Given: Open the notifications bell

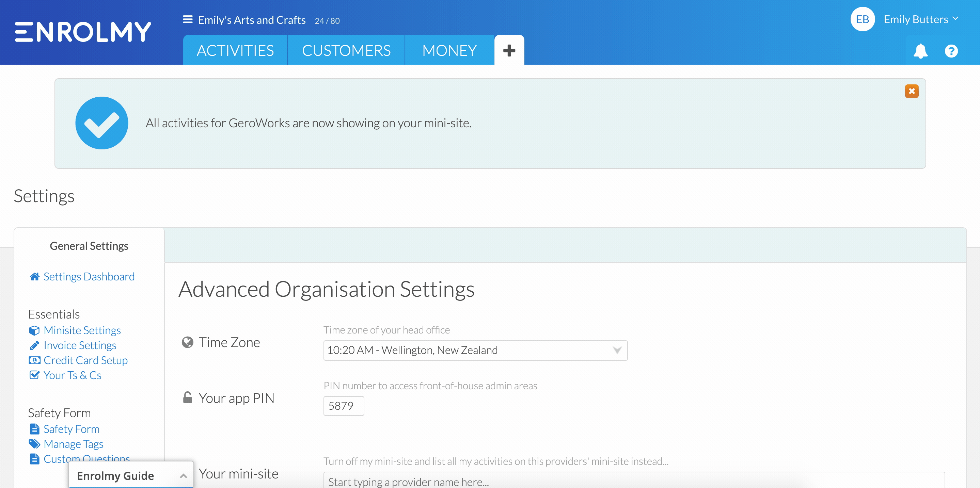Looking at the screenshot, I should (920, 51).
